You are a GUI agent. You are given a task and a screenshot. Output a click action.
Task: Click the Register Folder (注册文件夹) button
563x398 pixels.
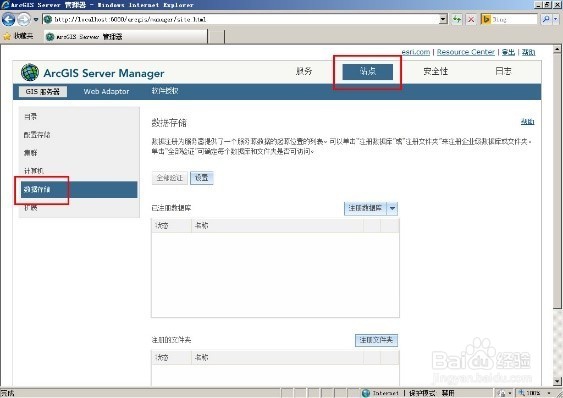pyautogui.click(x=376, y=340)
